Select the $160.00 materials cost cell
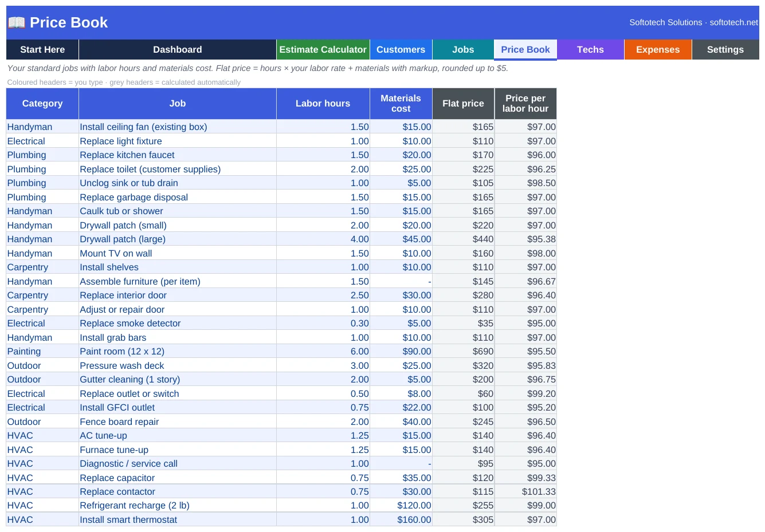The height and width of the screenshot is (532, 765). pyautogui.click(x=401, y=520)
